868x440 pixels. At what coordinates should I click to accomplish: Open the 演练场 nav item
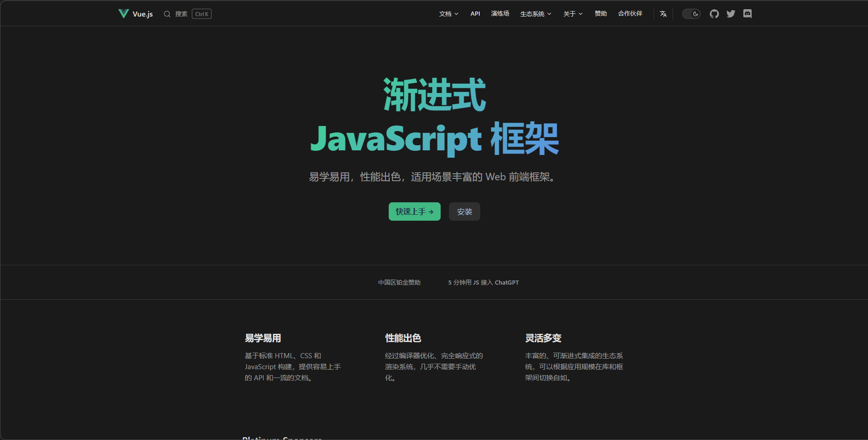[x=500, y=14]
